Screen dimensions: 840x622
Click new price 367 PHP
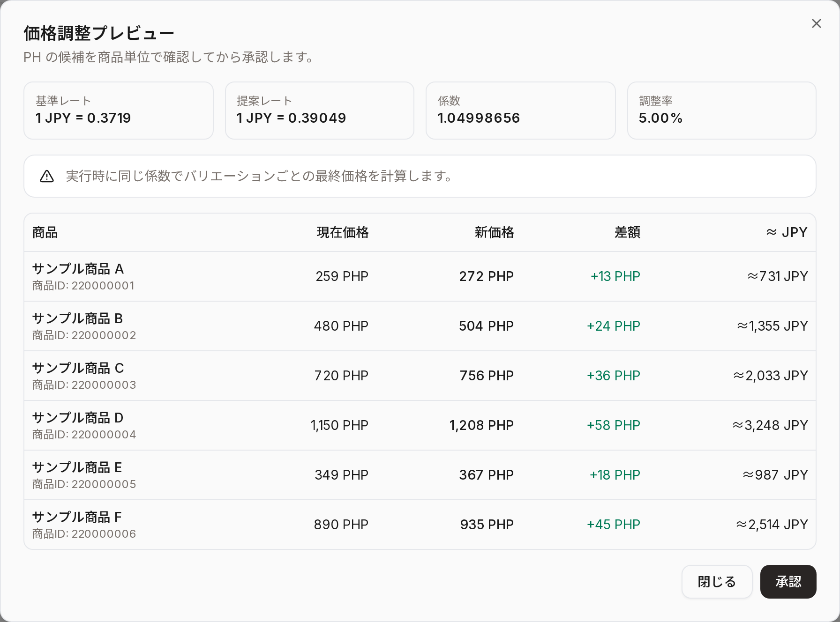487,475
